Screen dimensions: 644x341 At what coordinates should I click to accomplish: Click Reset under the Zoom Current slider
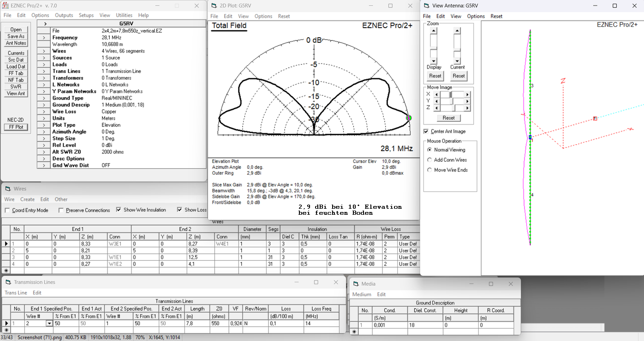(x=459, y=76)
